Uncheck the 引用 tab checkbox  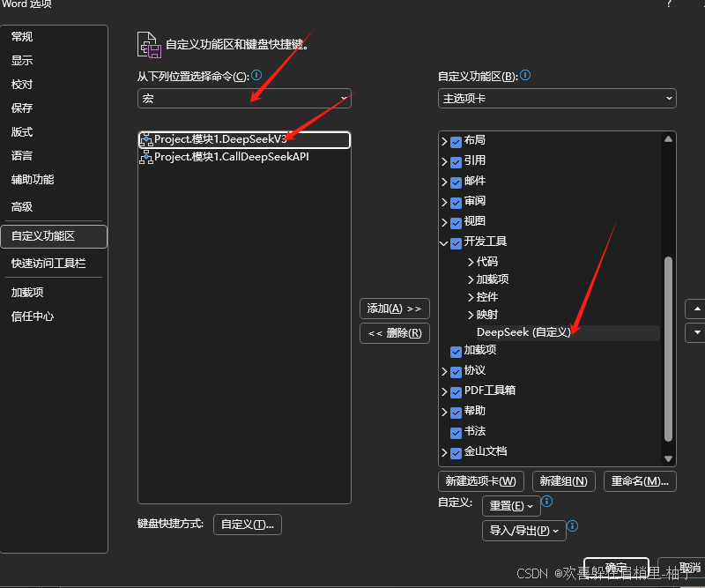(456, 162)
